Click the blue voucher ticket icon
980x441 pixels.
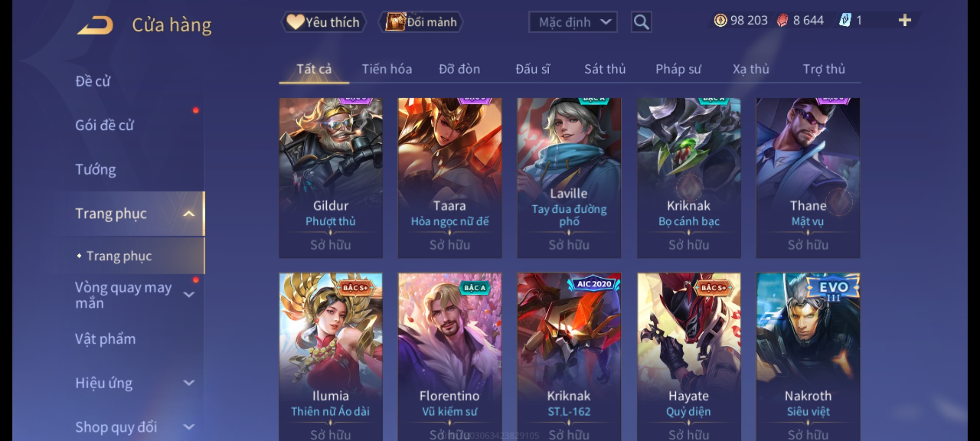[845, 20]
